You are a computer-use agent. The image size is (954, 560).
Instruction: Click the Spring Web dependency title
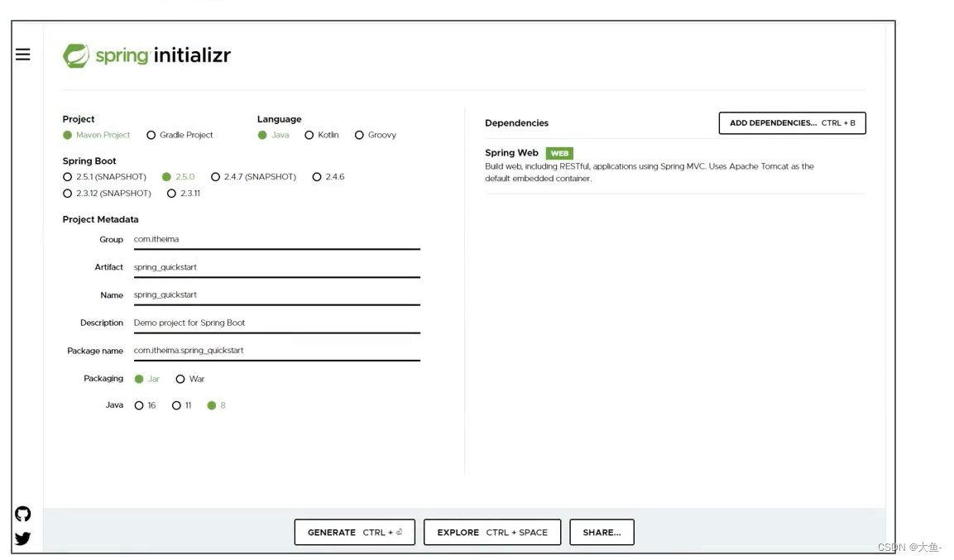point(511,153)
